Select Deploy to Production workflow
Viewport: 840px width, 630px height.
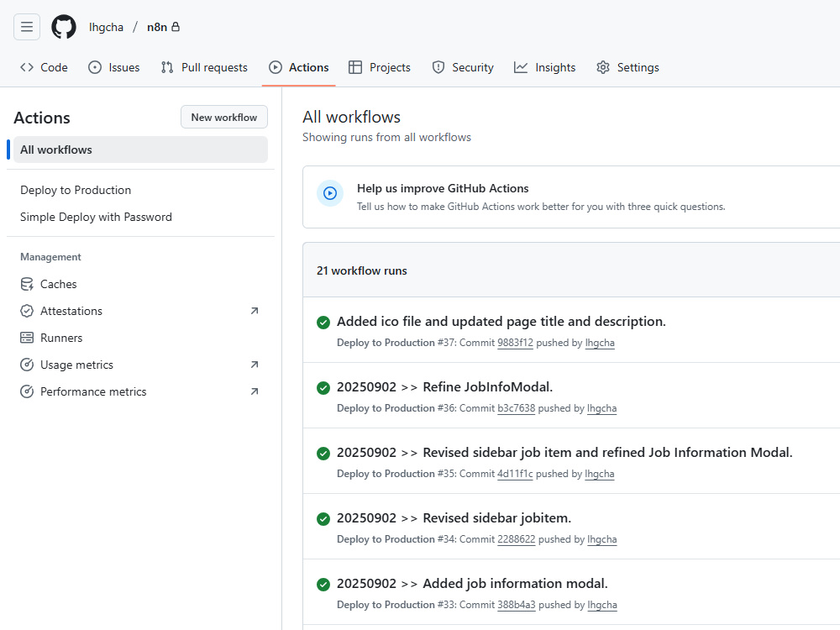[x=76, y=190]
